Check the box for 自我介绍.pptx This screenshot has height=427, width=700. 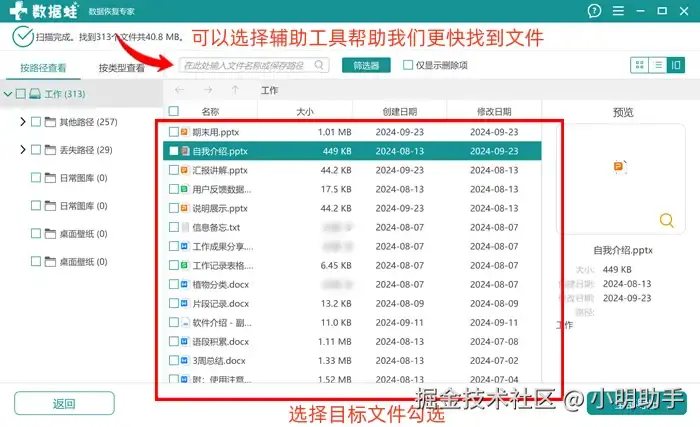pos(174,151)
